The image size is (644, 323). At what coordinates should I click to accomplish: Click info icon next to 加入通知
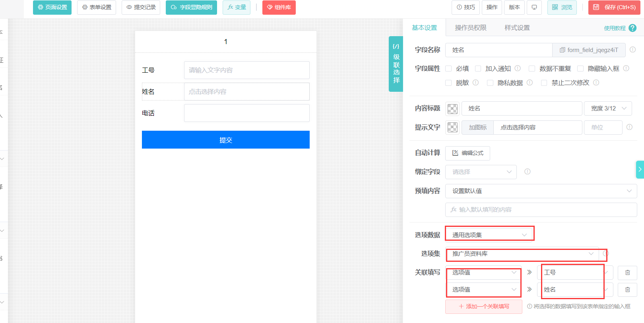point(518,68)
